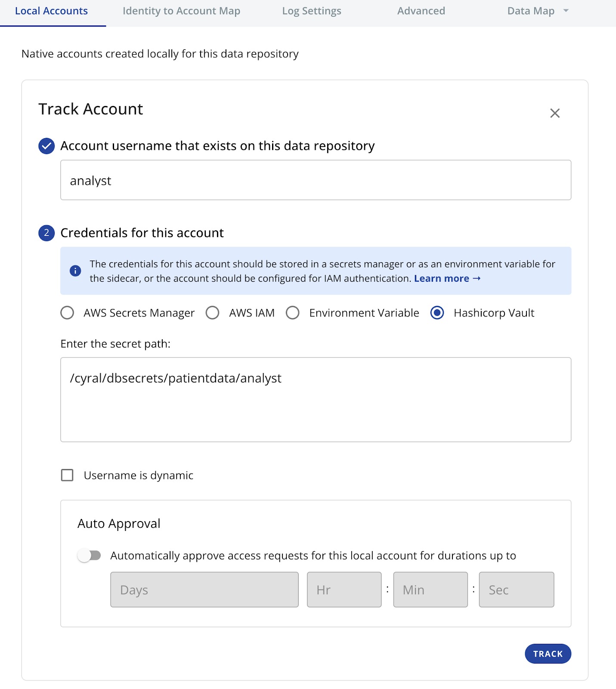616x689 pixels.
Task: Open the Identity to Account Map tab
Action: coord(181,11)
